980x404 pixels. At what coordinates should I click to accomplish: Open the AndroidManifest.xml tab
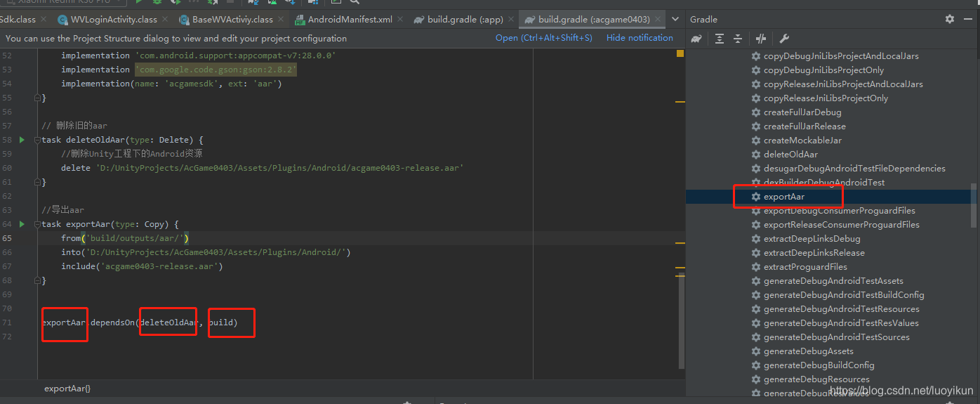click(347, 19)
